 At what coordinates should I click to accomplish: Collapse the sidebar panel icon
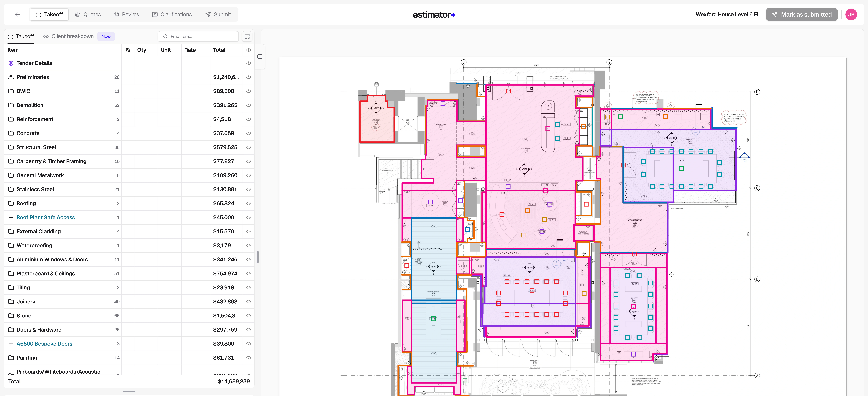[x=260, y=57]
